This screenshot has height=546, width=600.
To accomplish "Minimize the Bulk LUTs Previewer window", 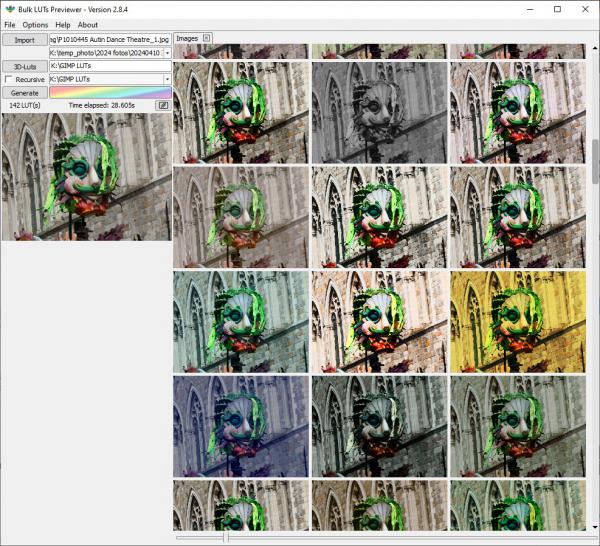I will (530, 9).
